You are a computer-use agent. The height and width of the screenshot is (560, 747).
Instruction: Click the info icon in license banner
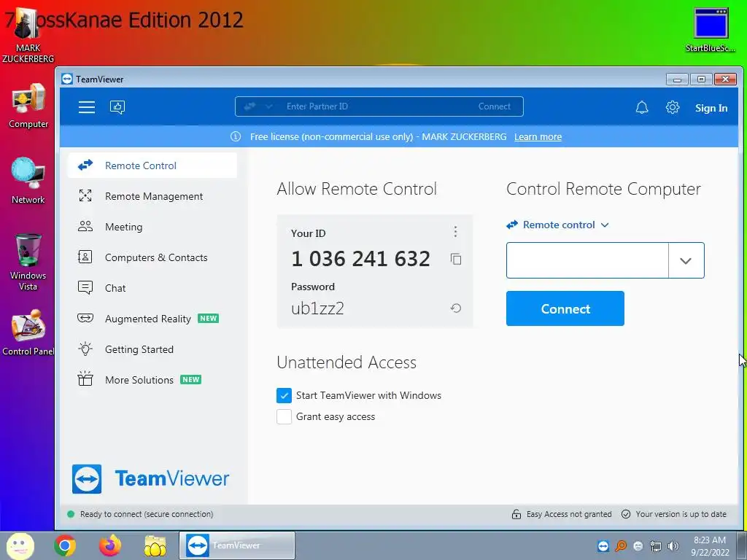tap(236, 136)
